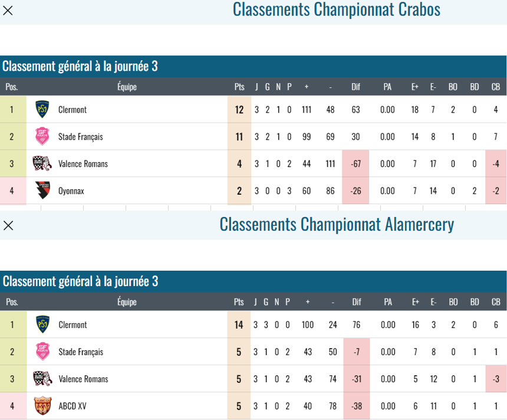
Task: Click the ABCD XV team logo
Action: point(42,406)
